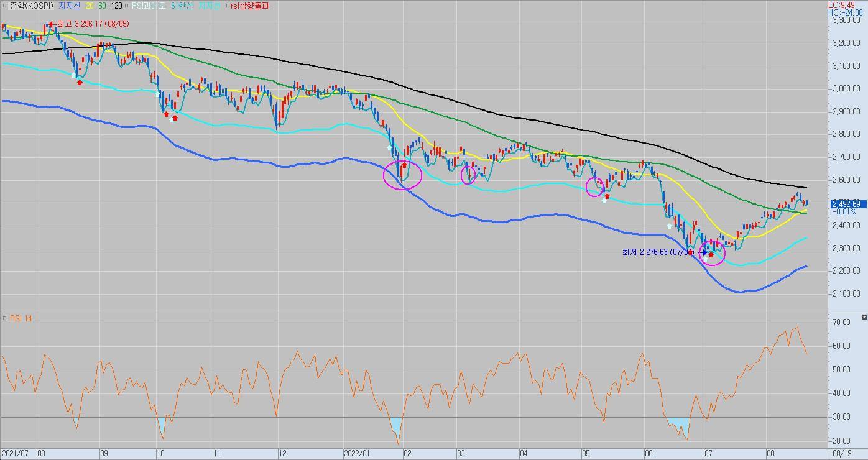868x460 pixels.
Task: Select the red rsi상향돌파 indicator label
Action: point(250,6)
